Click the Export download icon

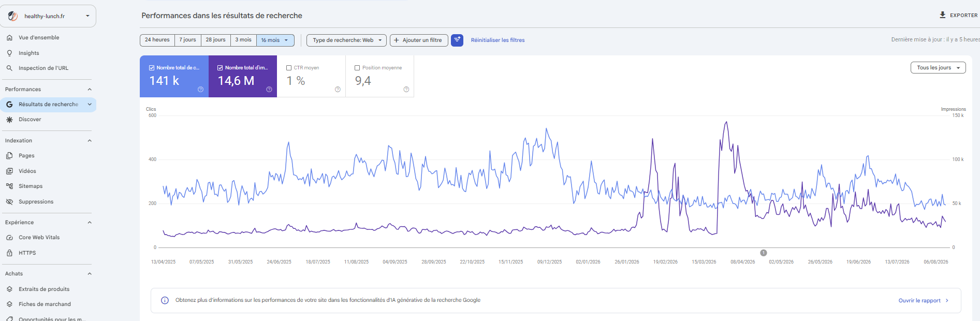click(x=943, y=15)
